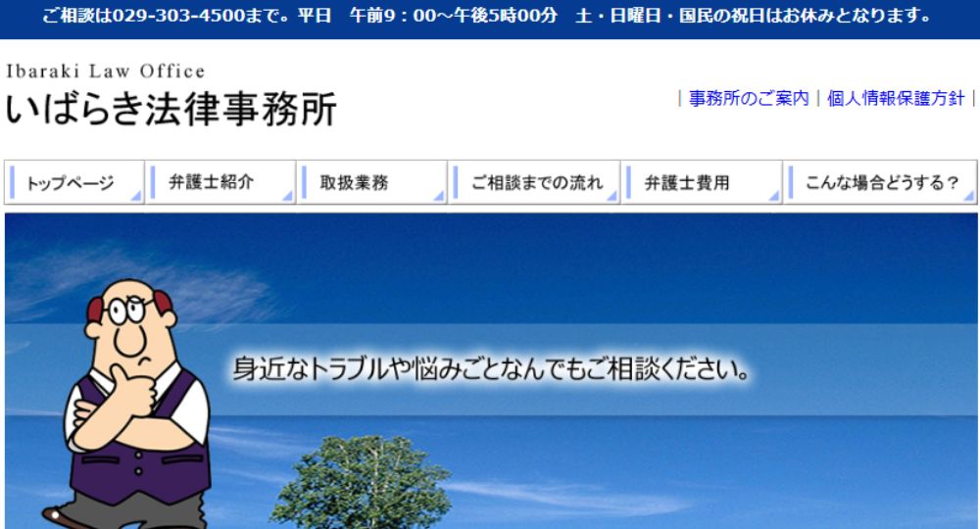980x529 pixels.
Task: Open the ご相談までの流れ navigation tab
Action: [536, 183]
